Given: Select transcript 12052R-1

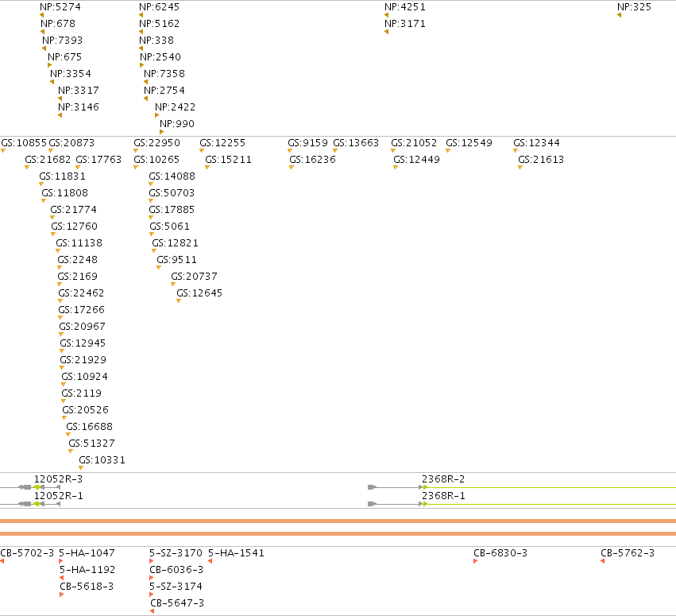Looking at the screenshot, I should point(58,496).
